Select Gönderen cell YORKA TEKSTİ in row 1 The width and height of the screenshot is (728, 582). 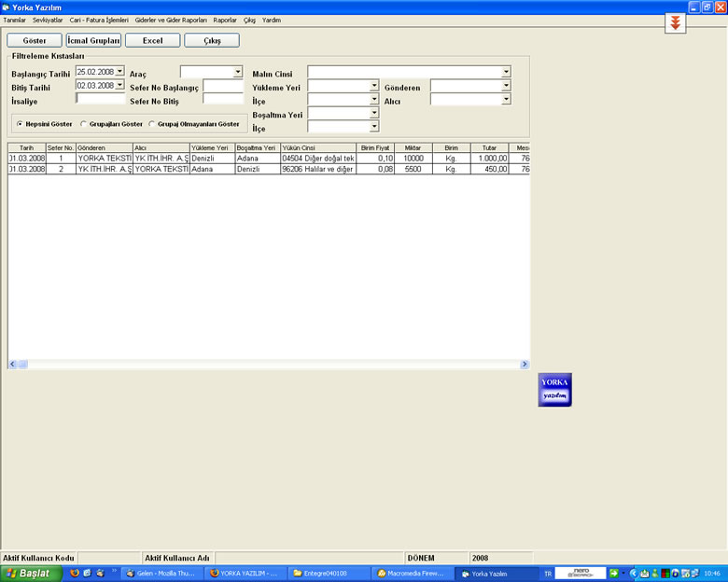[x=105, y=159]
